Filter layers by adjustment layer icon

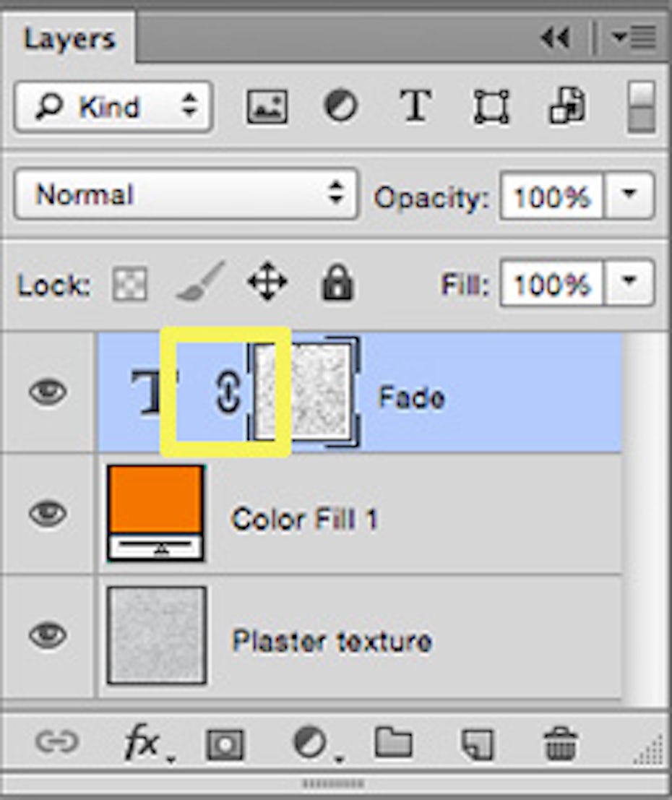pyautogui.click(x=340, y=107)
